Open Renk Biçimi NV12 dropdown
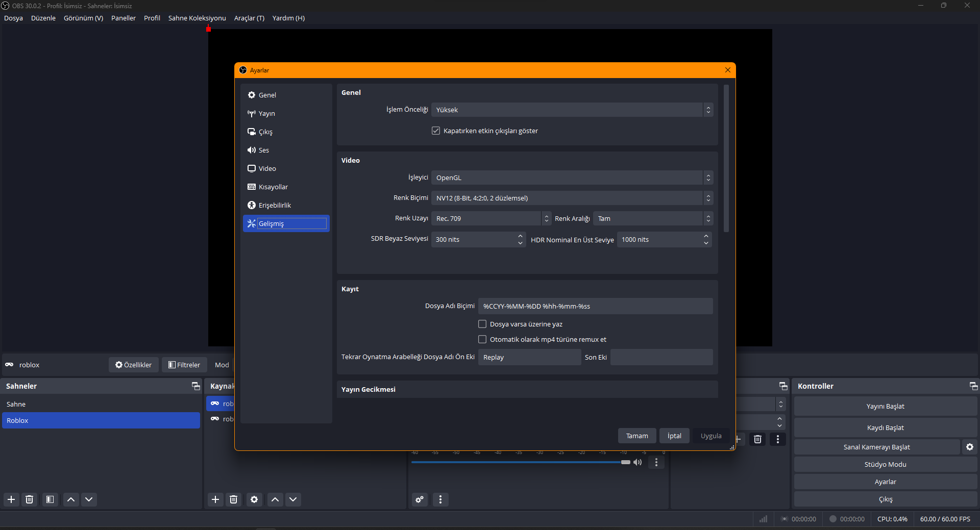980x530 pixels. point(572,198)
